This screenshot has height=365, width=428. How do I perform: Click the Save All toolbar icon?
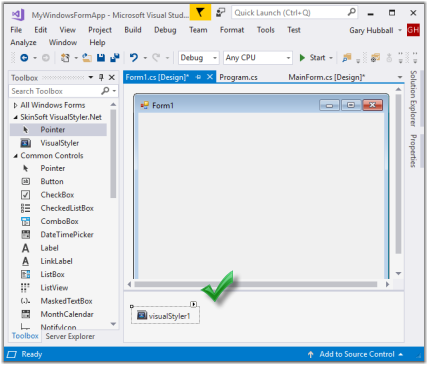pyautogui.click(x=115, y=58)
